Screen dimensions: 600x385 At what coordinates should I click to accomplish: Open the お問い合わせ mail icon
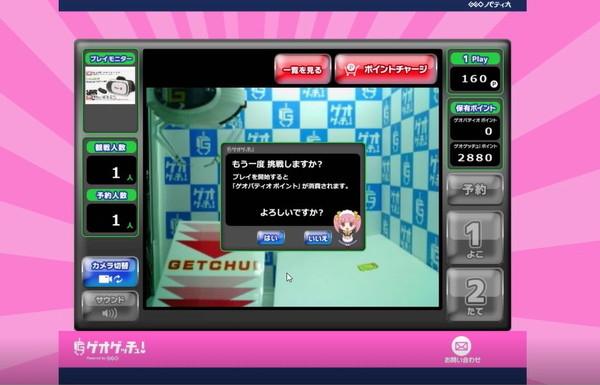pyautogui.click(x=462, y=349)
